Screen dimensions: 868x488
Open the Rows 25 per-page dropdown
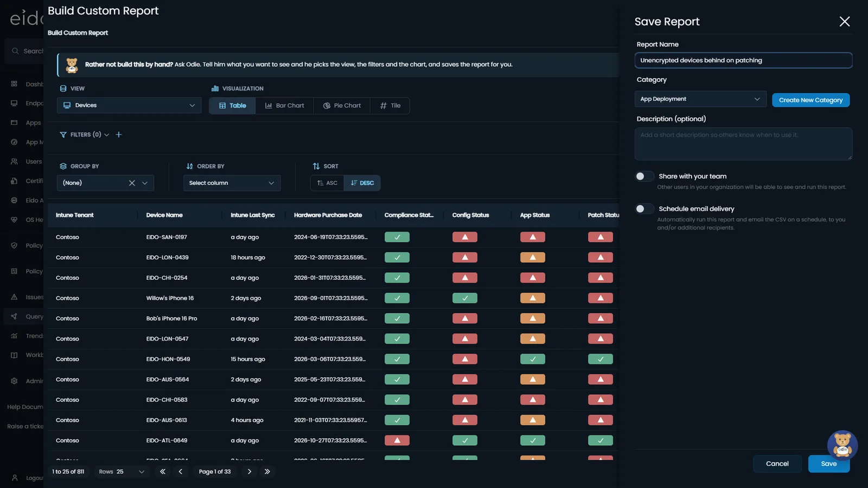(122, 472)
